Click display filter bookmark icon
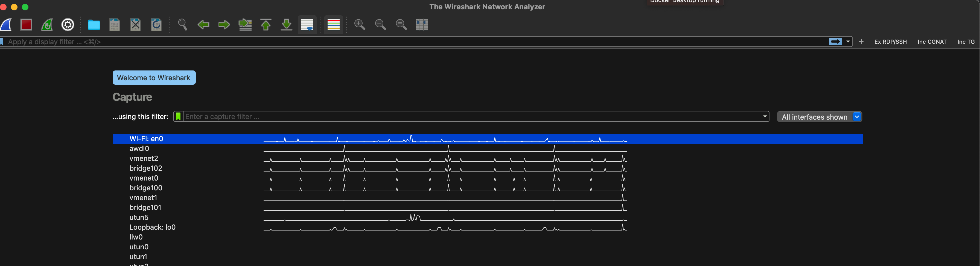 2,42
